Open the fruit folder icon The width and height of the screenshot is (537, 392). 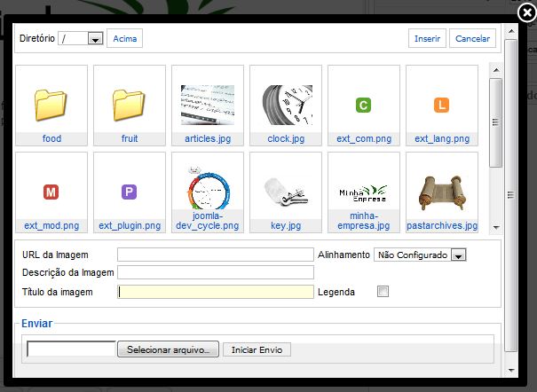coord(129,105)
